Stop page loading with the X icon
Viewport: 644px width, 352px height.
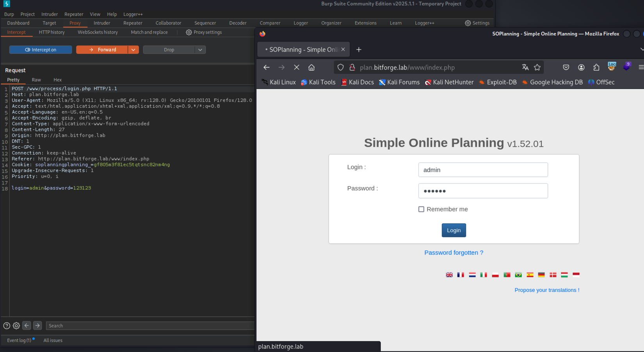click(x=297, y=68)
